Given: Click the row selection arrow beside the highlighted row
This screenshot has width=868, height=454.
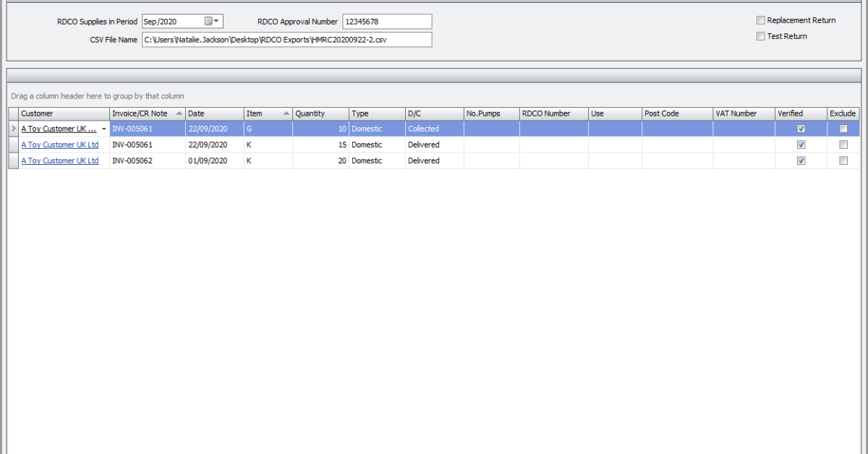Looking at the screenshot, I should 14,129.
